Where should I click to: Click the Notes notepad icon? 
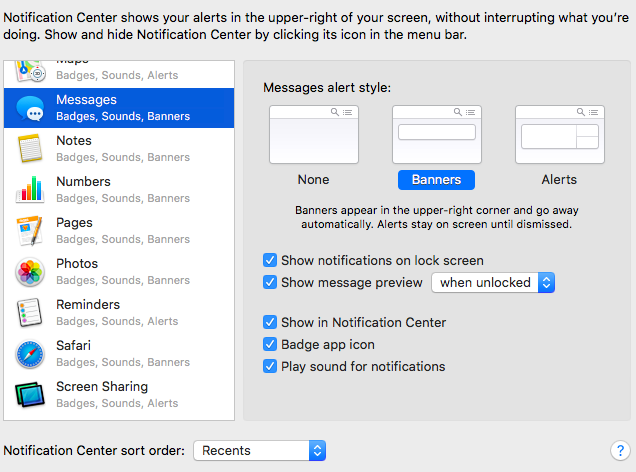[x=30, y=149]
